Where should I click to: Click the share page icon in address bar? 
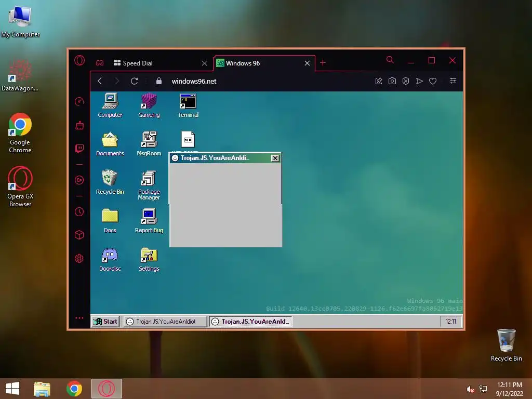[x=379, y=81]
